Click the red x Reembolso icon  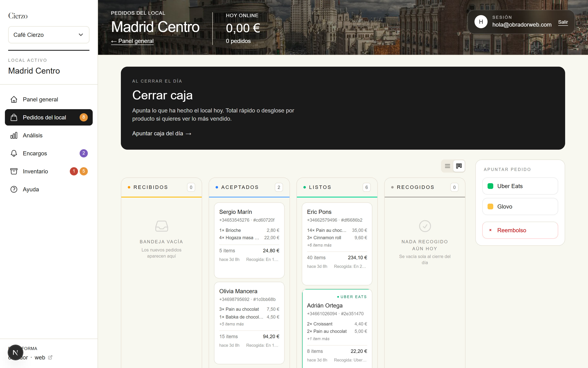490,230
